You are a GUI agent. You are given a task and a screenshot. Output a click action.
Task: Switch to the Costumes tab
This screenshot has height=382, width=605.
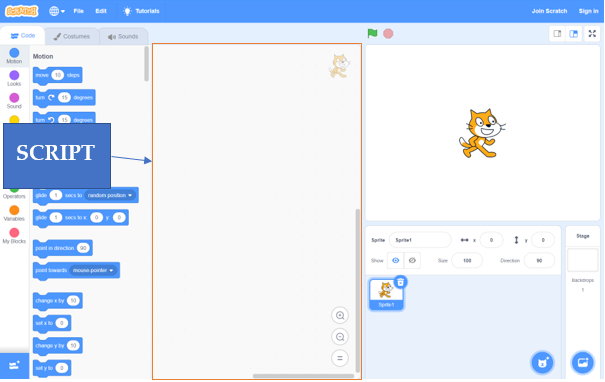[x=72, y=36]
